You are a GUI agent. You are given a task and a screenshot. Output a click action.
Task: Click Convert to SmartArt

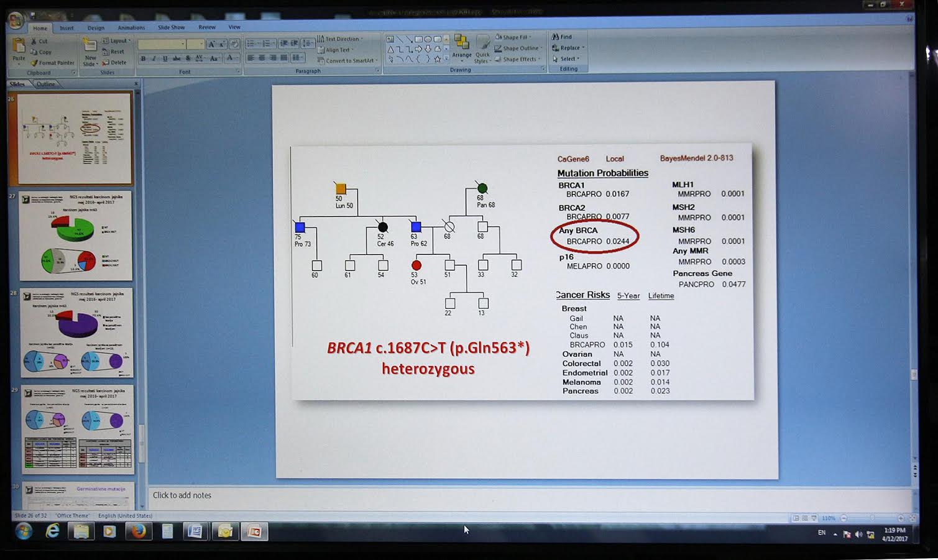tap(347, 60)
